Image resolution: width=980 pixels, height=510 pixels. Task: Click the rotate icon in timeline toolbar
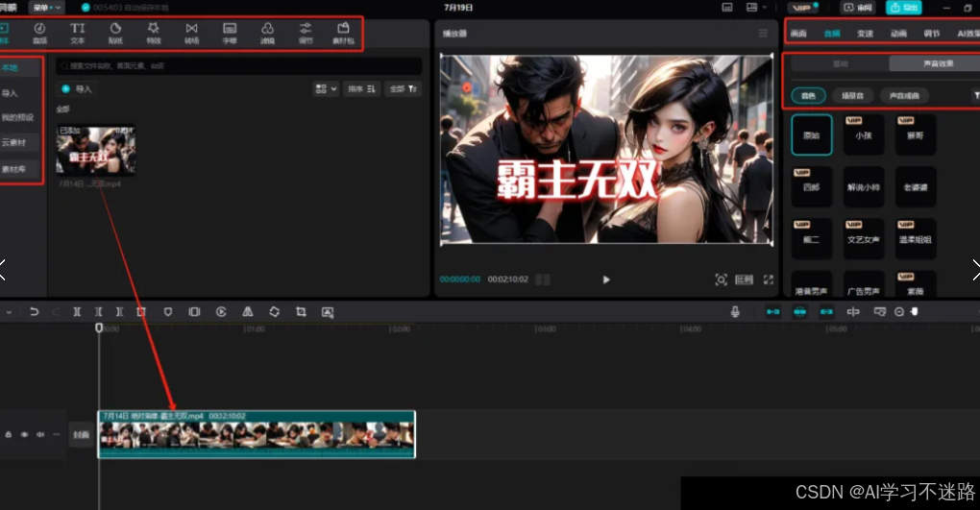[x=275, y=311]
